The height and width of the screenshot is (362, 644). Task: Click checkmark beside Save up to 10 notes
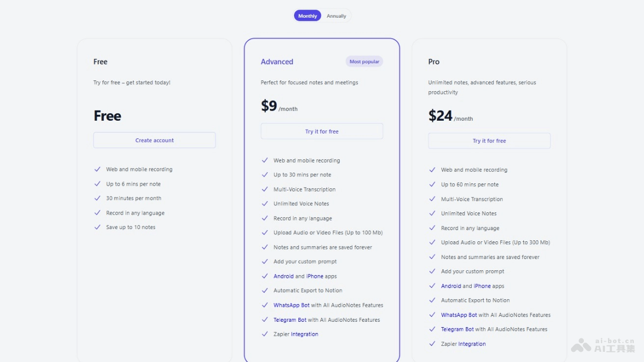98,227
